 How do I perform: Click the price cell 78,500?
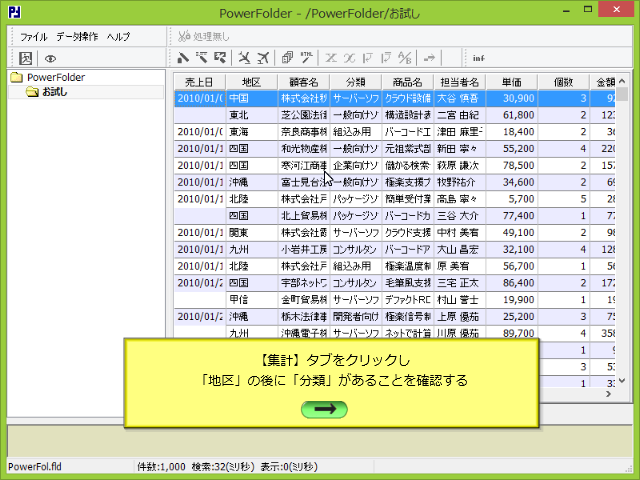pos(512,165)
